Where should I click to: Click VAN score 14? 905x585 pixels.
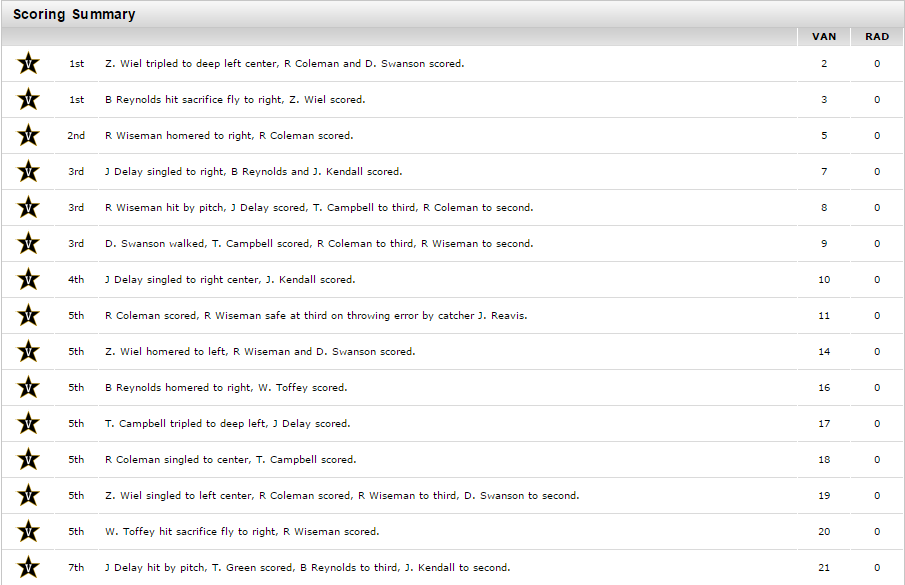pos(824,351)
